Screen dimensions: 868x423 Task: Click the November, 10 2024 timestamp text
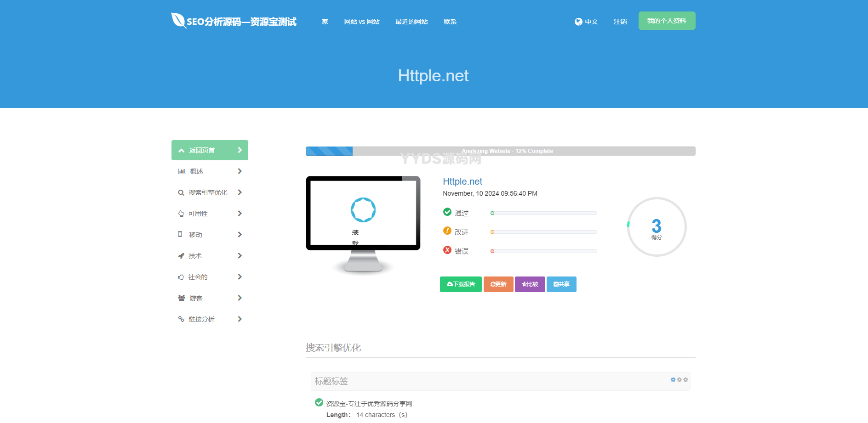[x=490, y=193]
